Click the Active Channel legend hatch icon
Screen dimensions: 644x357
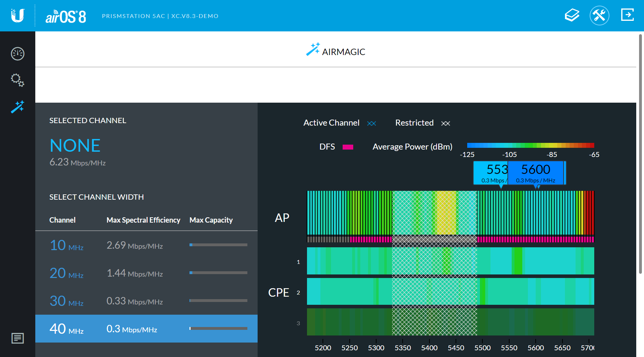[372, 123]
